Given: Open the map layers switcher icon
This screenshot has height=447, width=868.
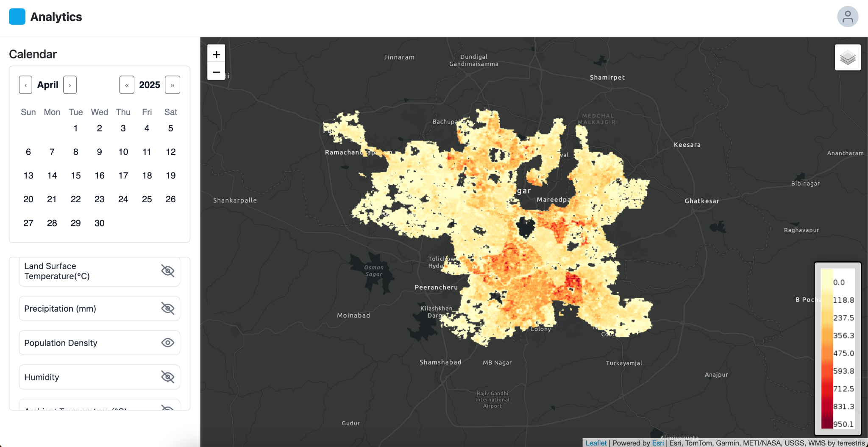Looking at the screenshot, I should tap(847, 56).
